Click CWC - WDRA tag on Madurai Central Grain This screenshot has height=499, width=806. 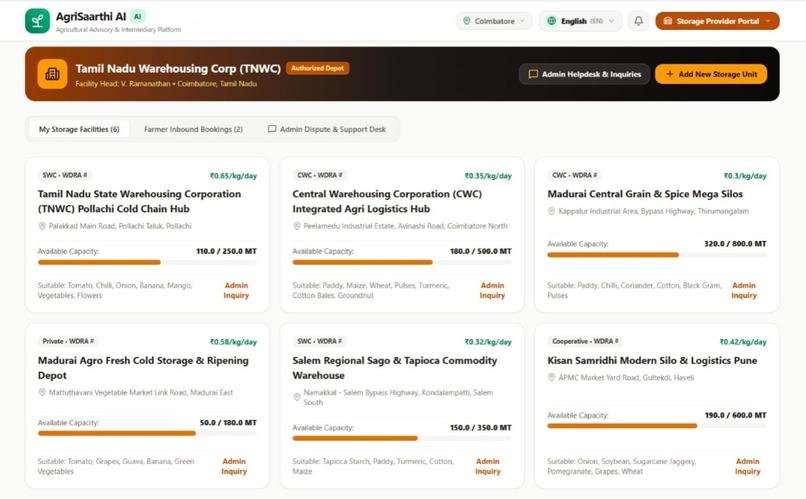point(575,175)
